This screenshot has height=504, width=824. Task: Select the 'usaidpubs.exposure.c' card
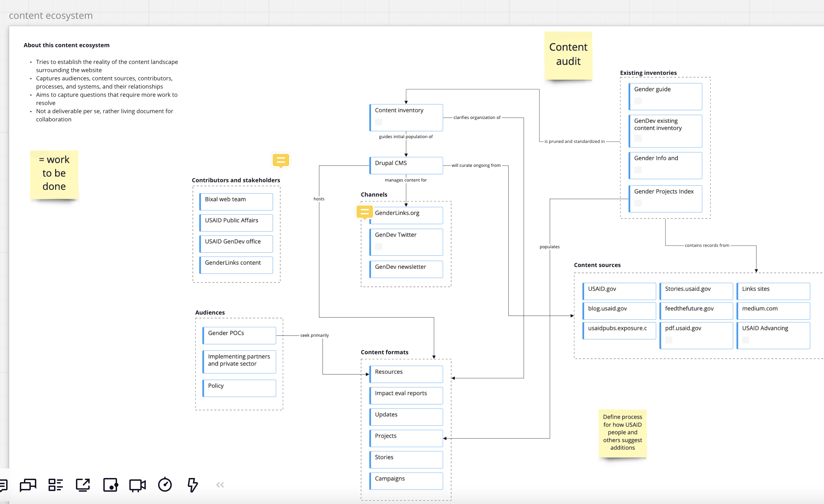pos(619,331)
